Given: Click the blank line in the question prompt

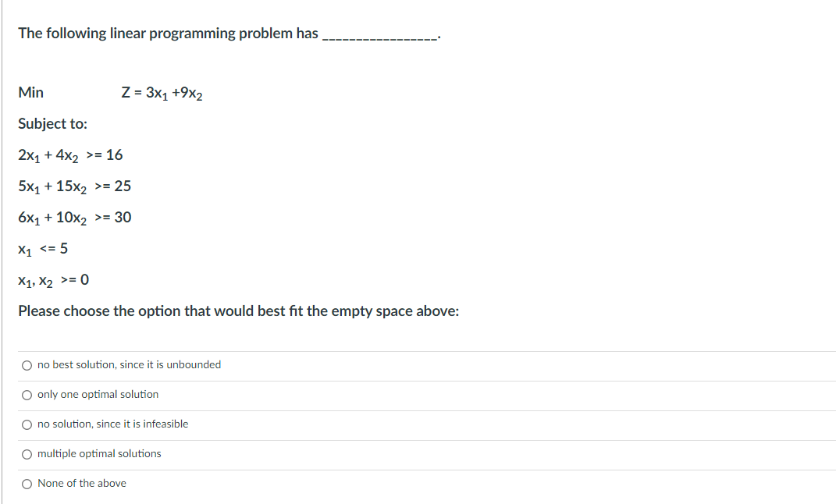Looking at the screenshot, I should click(379, 34).
